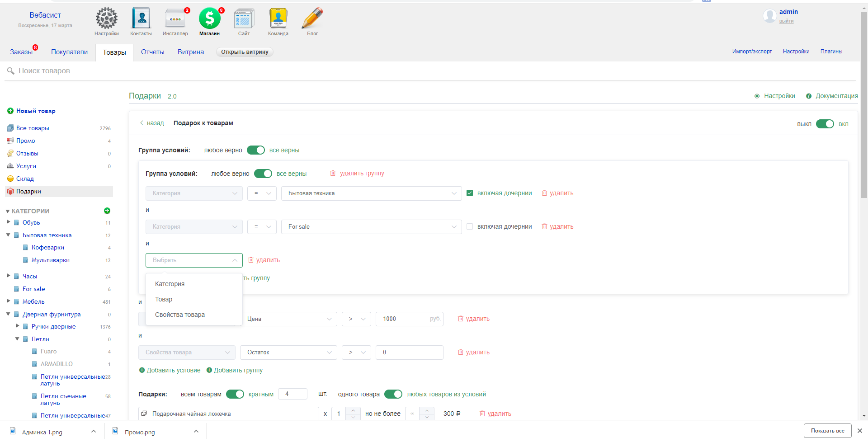Toggle всем товарам / кратным switch
The height and width of the screenshot is (442, 868).
[235, 394]
